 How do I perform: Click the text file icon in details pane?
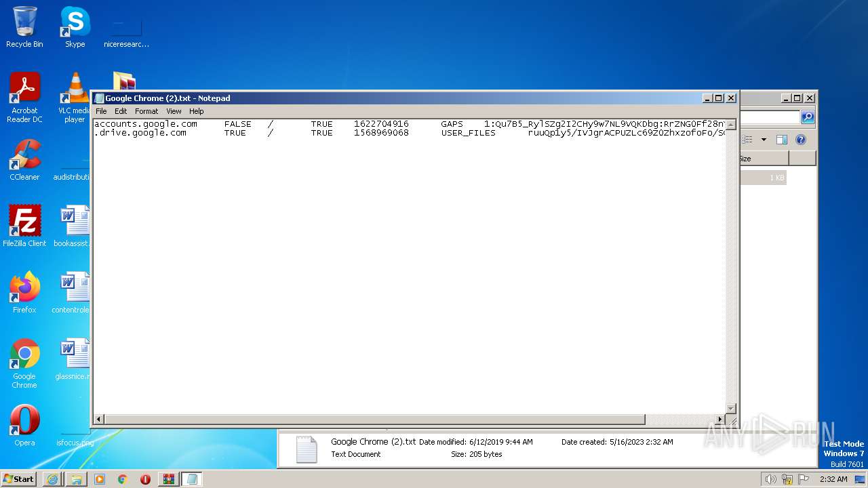pos(307,449)
